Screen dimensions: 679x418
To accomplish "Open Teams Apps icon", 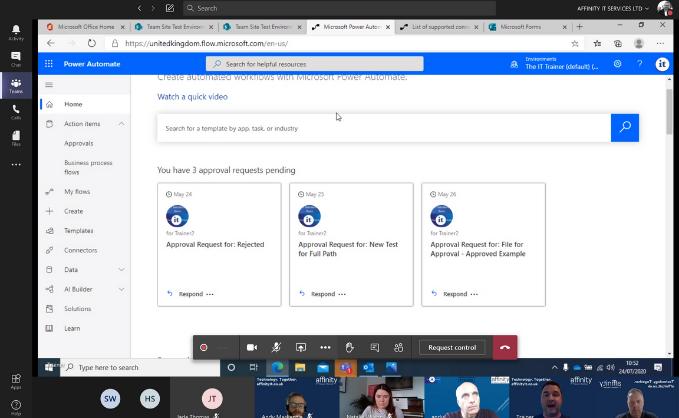I will point(16,381).
